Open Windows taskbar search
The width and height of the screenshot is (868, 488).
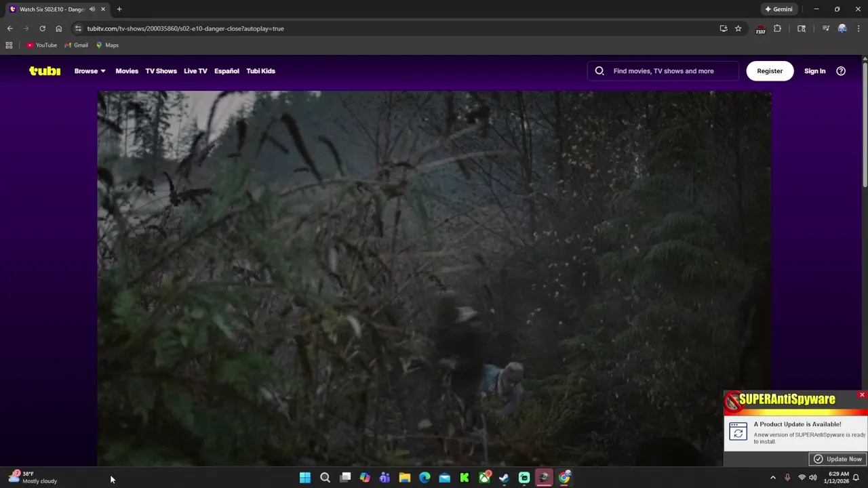(325, 478)
